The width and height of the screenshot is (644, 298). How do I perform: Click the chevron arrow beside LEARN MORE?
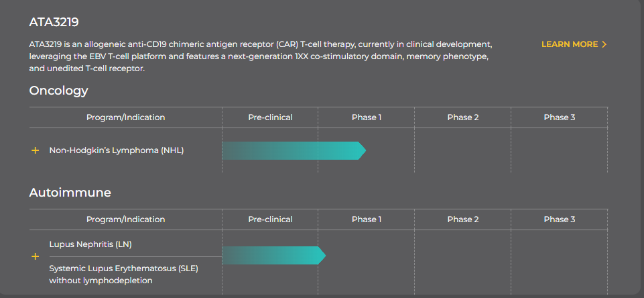[604, 44]
